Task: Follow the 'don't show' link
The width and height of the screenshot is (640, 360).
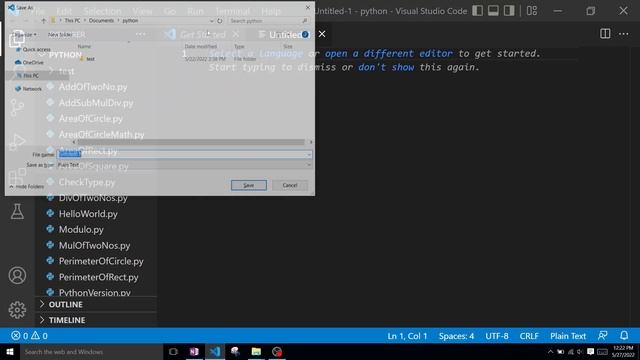Action: [x=386, y=67]
